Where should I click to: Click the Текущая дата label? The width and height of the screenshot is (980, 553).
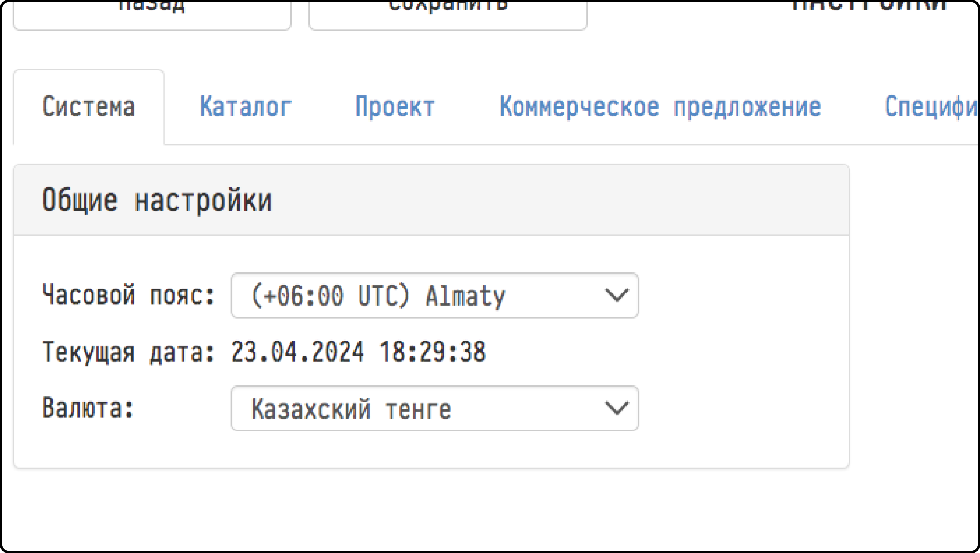pyautogui.click(x=129, y=352)
